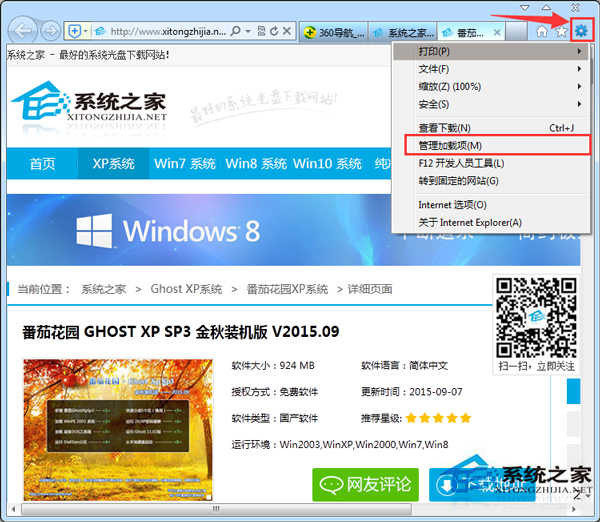
Task: Click the browser Back arrow button
Action: (23, 31)
